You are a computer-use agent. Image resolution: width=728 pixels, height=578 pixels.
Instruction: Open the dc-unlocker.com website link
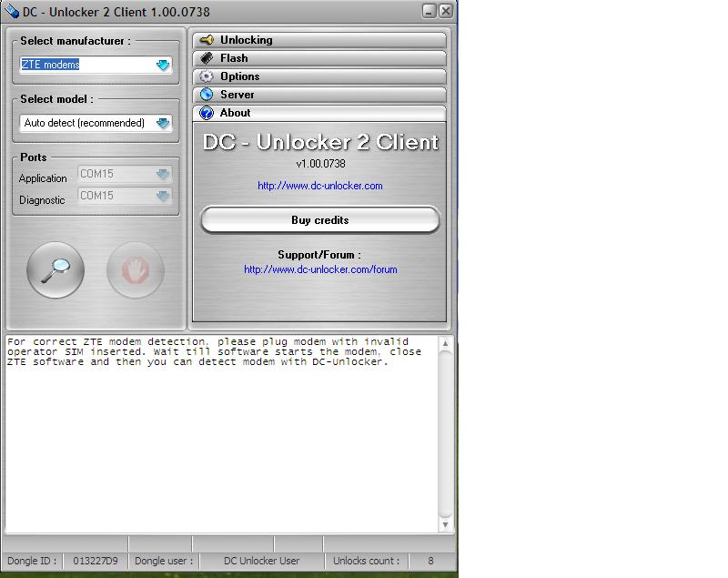click(x=319, y=186)
